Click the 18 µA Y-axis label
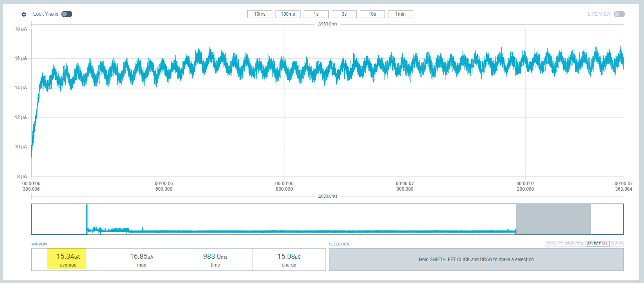Screen dimensions: 644x283 [x=21, y=29]
